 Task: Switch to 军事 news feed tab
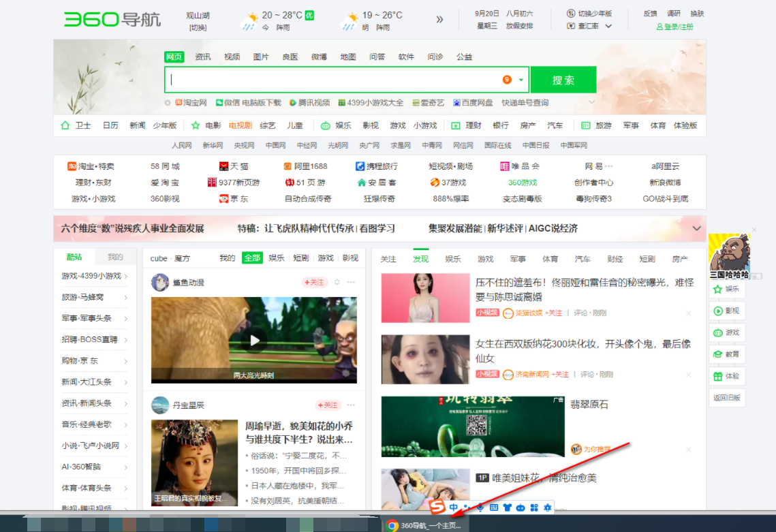[x=518, y=259]
